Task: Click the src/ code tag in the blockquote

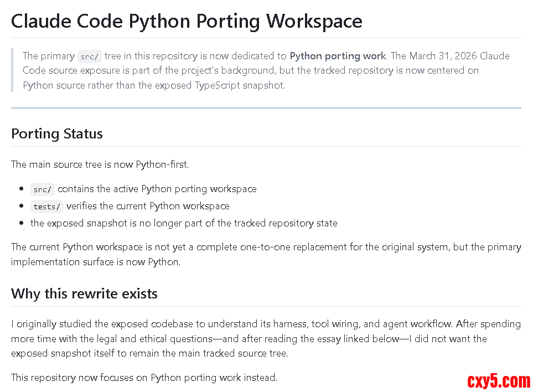Action: (89, 56)
